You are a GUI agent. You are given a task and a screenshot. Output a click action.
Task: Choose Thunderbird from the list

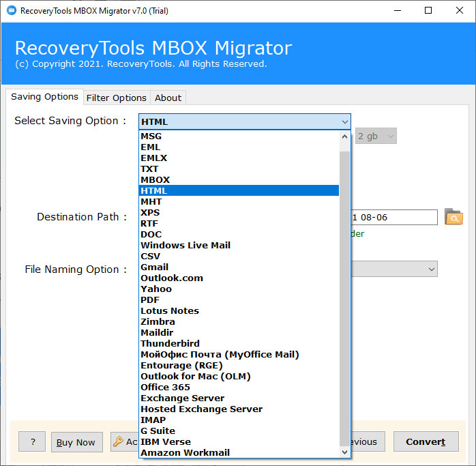coord(239,344)
